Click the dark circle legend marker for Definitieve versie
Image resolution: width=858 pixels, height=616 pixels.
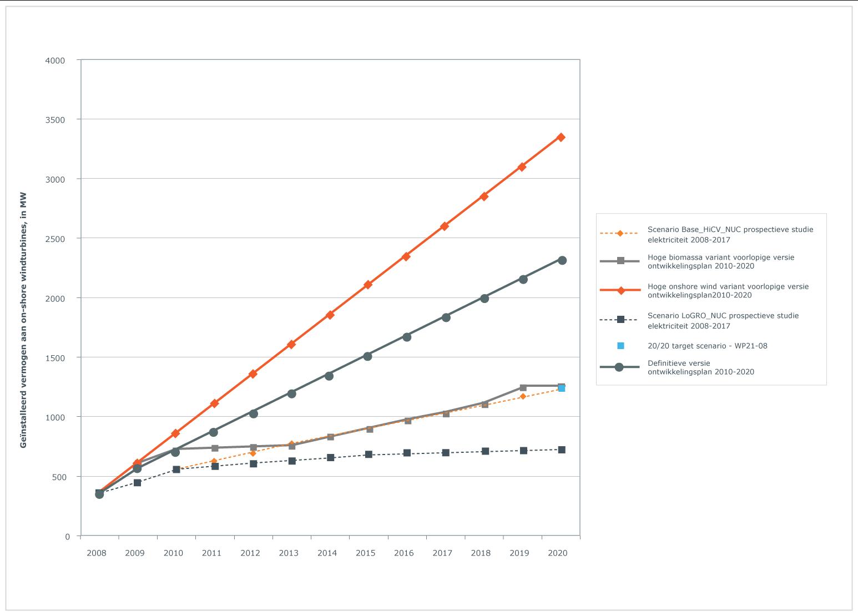coord(619,367)
